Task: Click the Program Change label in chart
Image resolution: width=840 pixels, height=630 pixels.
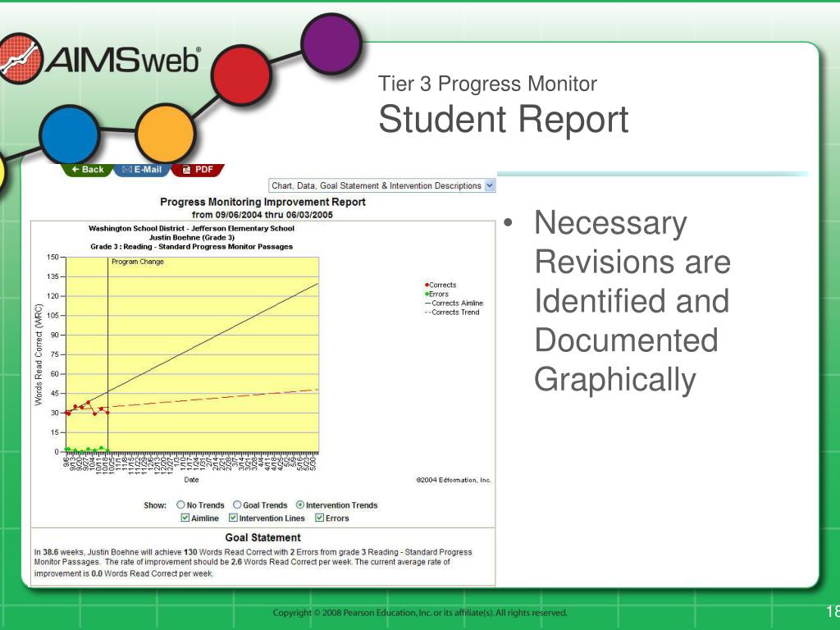Action: (x=138, y=262)
